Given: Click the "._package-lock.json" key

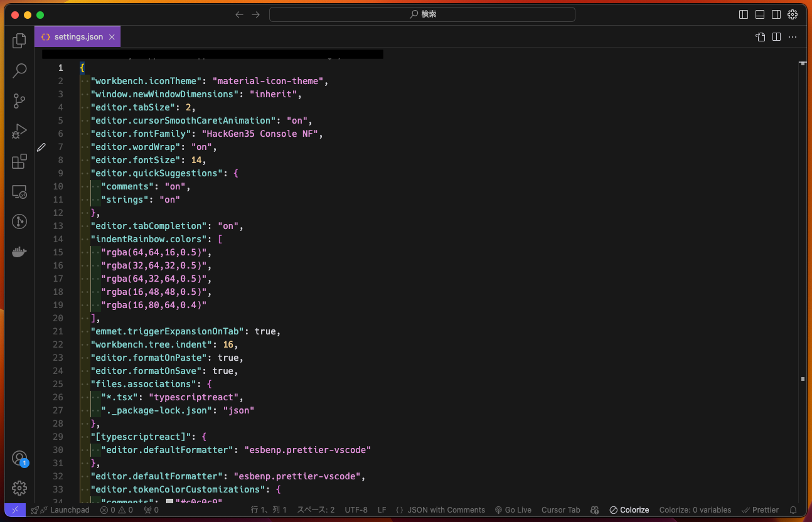Looking at the screenshot, I should click(x=157, y=410).
